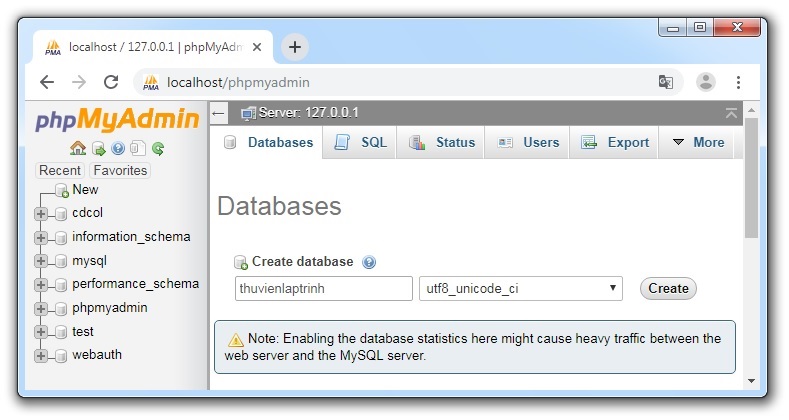The width and height of the screenshot is (789, 420).
Task: Select the information_schema database in tree
Action: (130, 237)
